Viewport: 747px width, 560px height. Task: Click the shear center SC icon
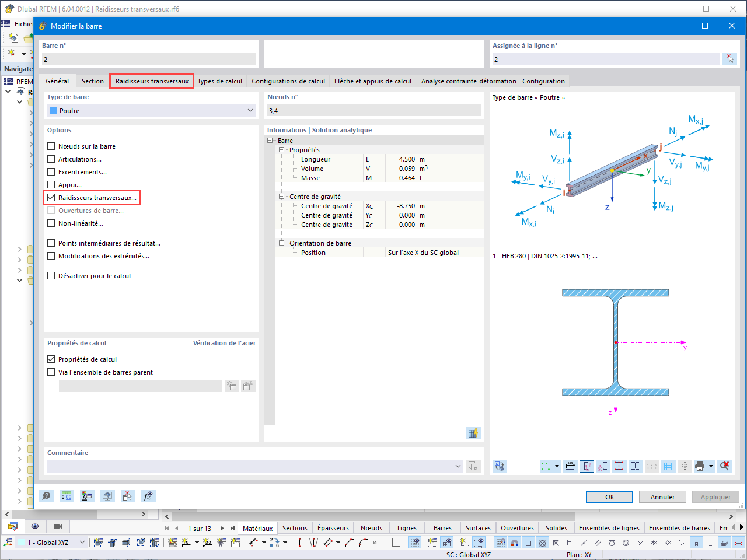(x=603, y=466)
